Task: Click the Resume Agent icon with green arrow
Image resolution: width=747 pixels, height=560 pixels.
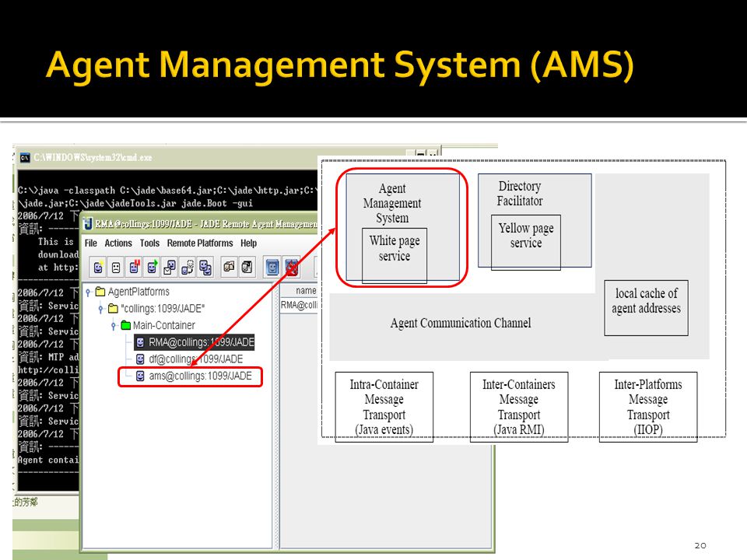Action: pyautogui.click(x=152, y=267)
